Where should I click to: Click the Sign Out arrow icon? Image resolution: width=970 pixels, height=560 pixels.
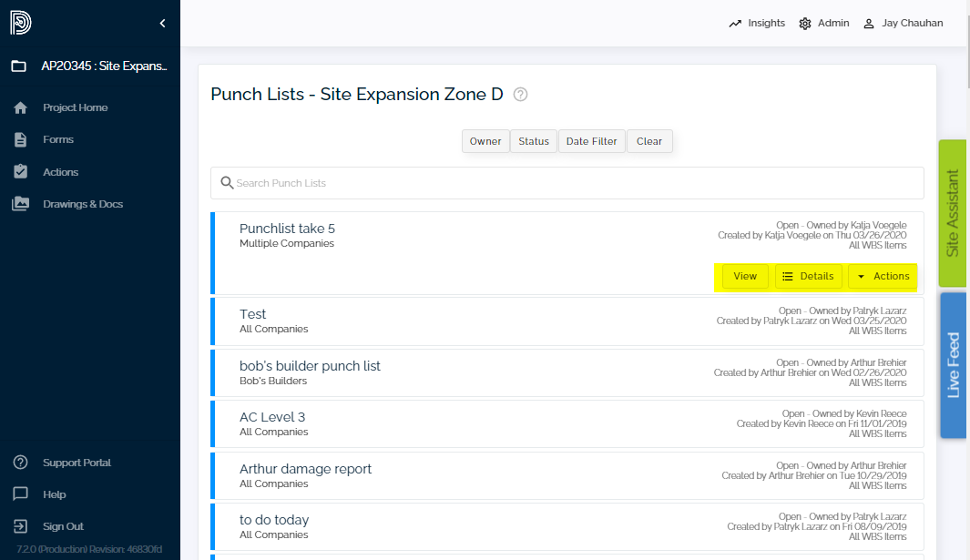point(20,525)
